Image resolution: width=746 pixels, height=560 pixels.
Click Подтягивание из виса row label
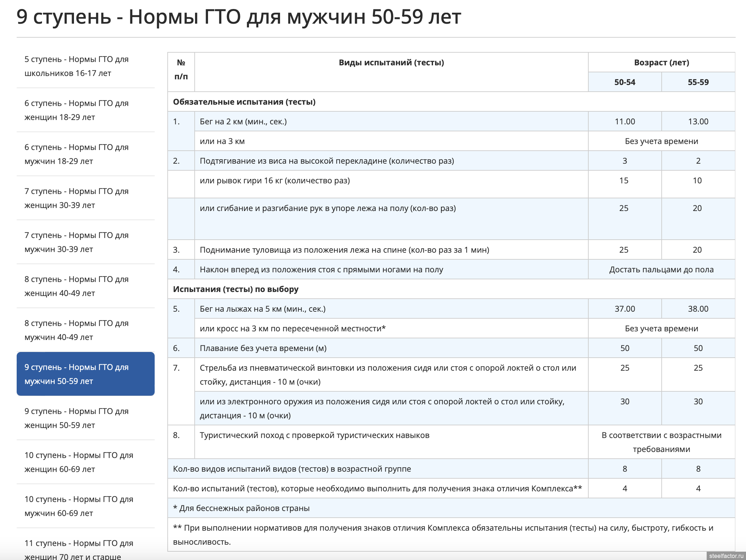coord(327,161)
